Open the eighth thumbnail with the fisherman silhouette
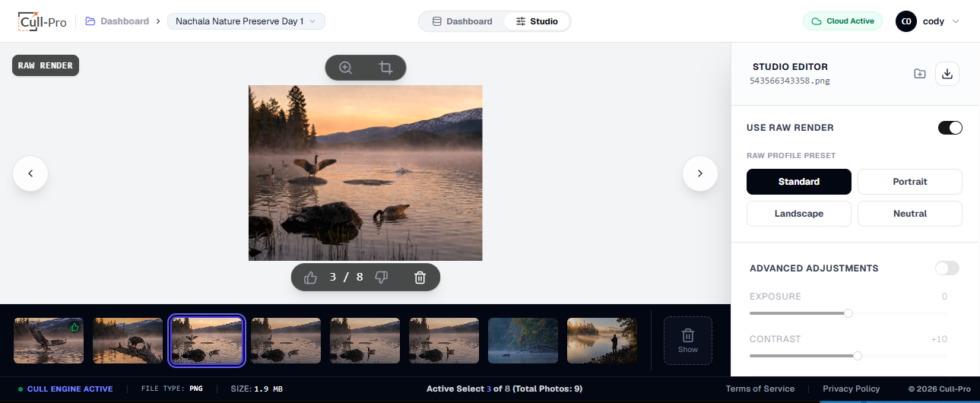The width and height of the screenshot is (980, 403). point(602,341)
